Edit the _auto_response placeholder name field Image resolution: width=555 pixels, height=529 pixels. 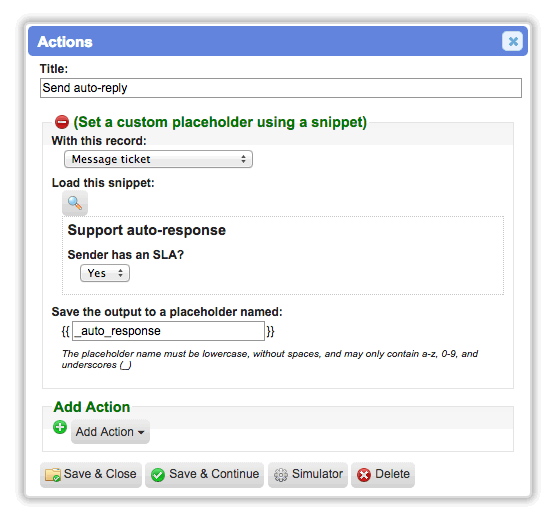click(168, 331)
